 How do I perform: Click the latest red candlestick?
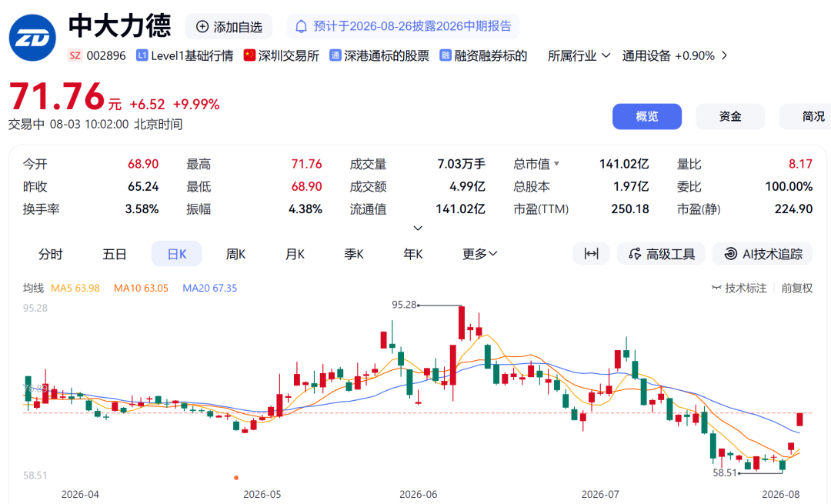pyautogui.click(x=799, y=419)
